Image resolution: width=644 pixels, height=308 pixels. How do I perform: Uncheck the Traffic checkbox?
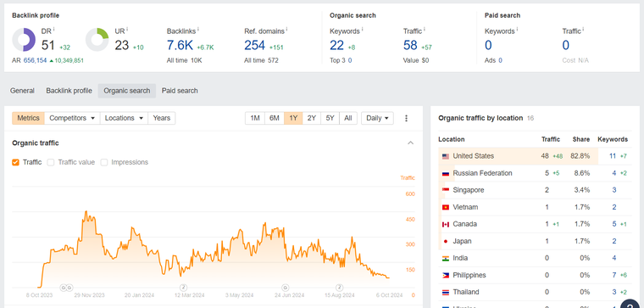pos(15,162)
